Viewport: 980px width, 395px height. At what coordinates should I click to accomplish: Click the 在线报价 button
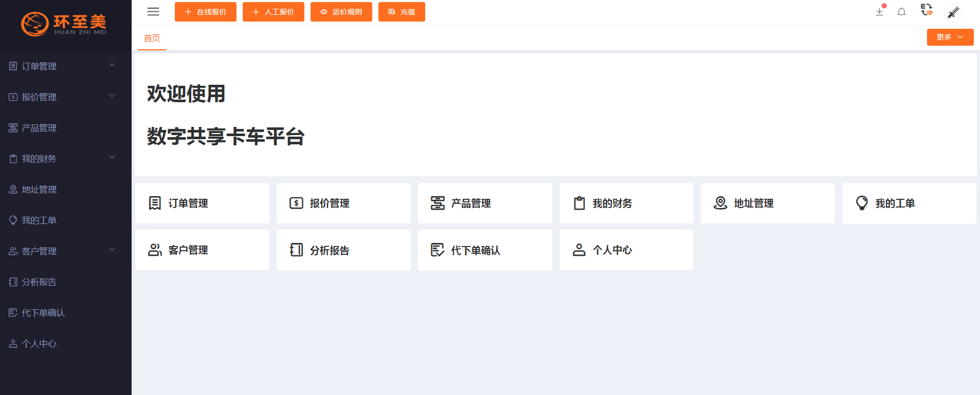tap(205, 12)
